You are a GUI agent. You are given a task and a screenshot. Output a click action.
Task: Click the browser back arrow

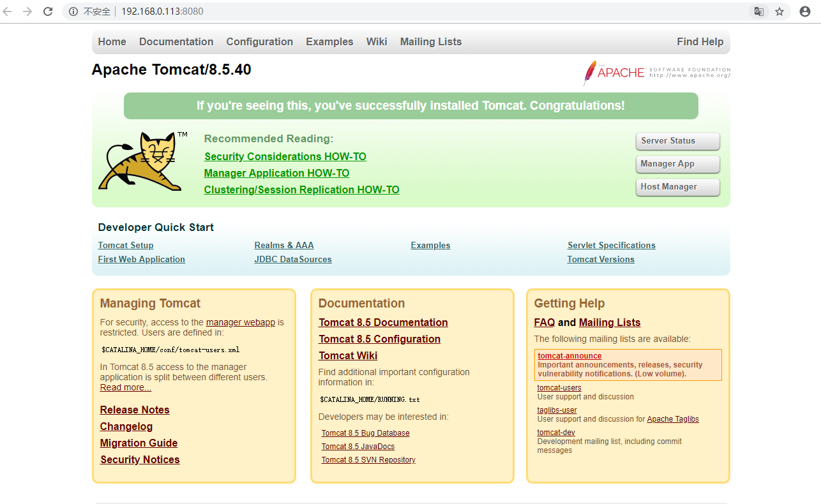pos(8,11)
